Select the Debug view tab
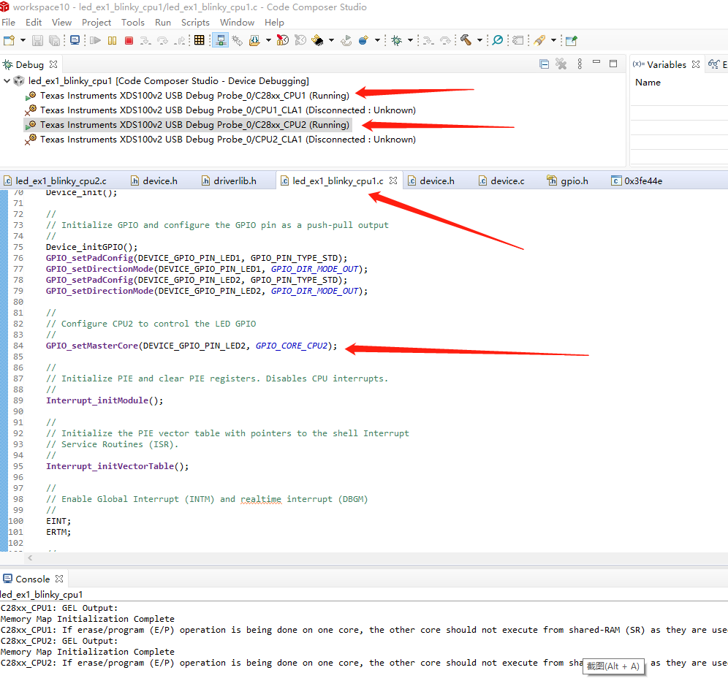Viewport: 728px width, 700px height. click(29, 64)
